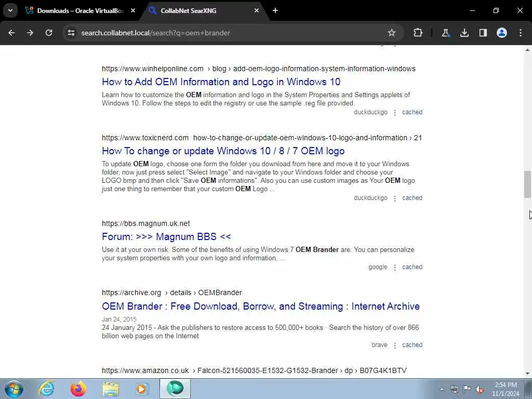Image resolution: width=532 pixels, height=399 pixels.
Task: Click duckduckgo engine label under winhelponline result
Action: 370,112
